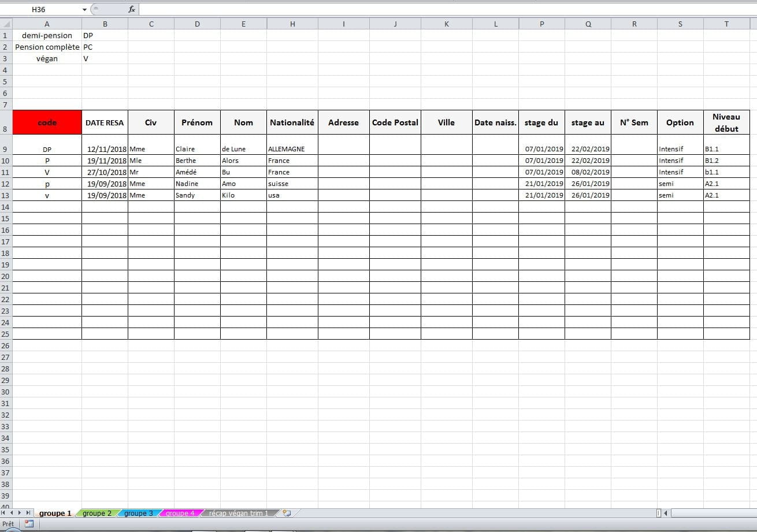
Task: Click the macro recording icon in status bar
Action: click(29, 524)
